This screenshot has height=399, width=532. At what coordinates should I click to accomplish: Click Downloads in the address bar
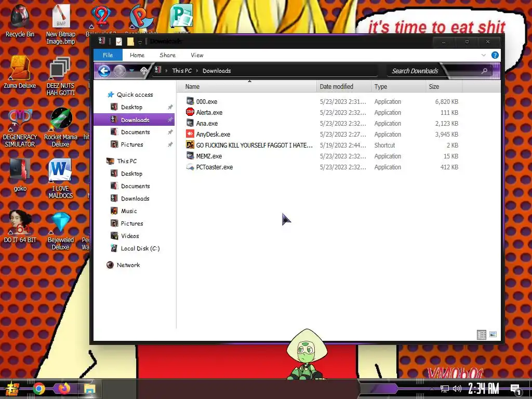click(x=217, y=71)
